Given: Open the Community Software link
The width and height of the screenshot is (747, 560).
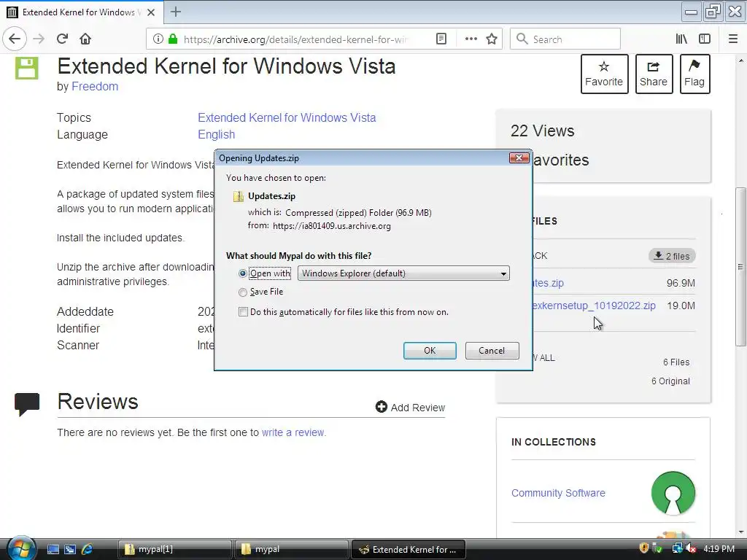Looking at the screenshot, I should pos(558,494).
